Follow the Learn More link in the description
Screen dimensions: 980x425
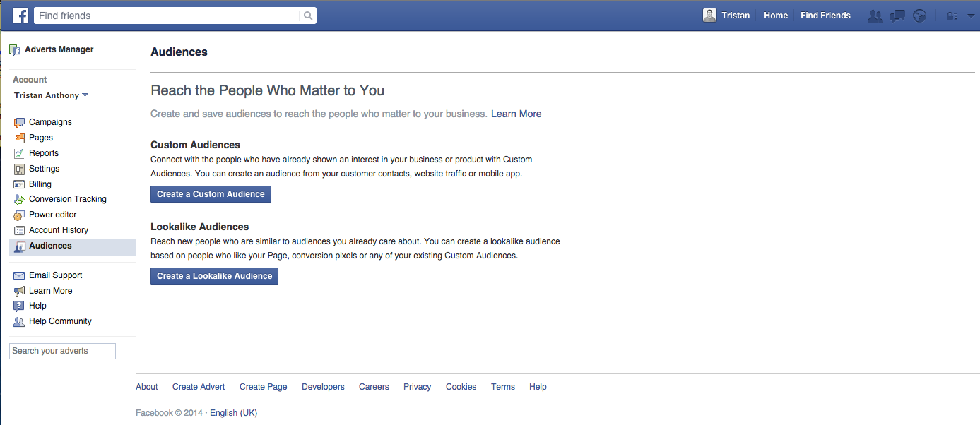pyautogui.click(x=516, y=114)
